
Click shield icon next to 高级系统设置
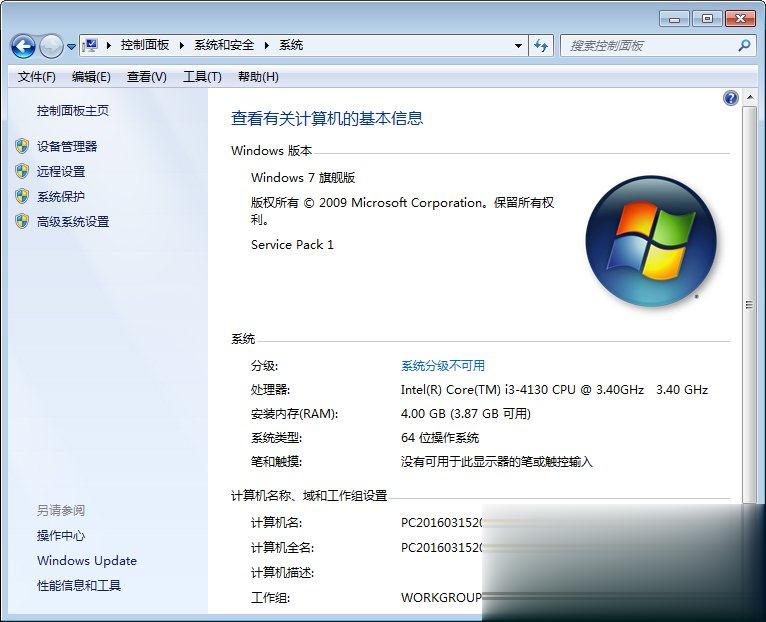click(22, 221)
